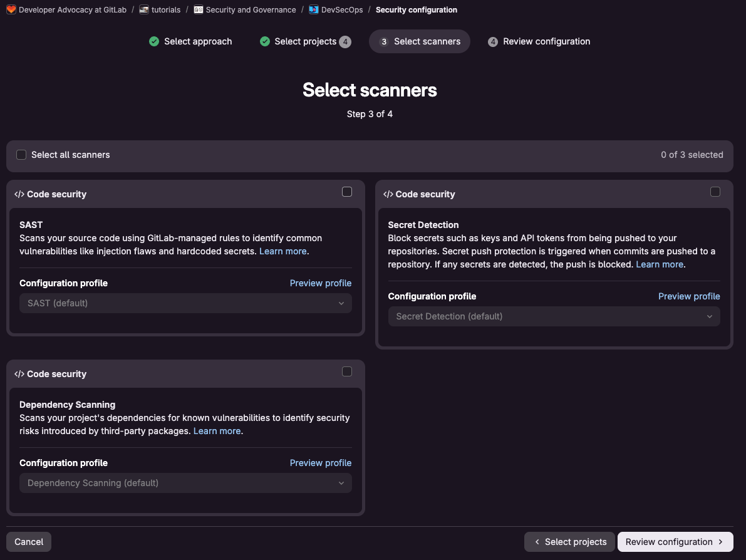
Task: Open DevSecOps breadcrumb link
Action: click(342, 9)
